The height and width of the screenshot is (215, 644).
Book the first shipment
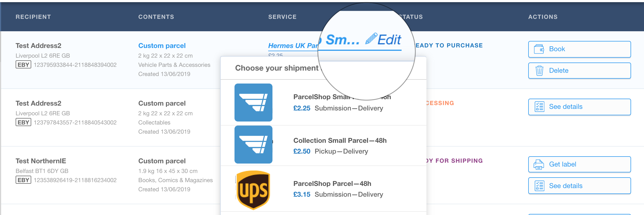pos(579,49)
